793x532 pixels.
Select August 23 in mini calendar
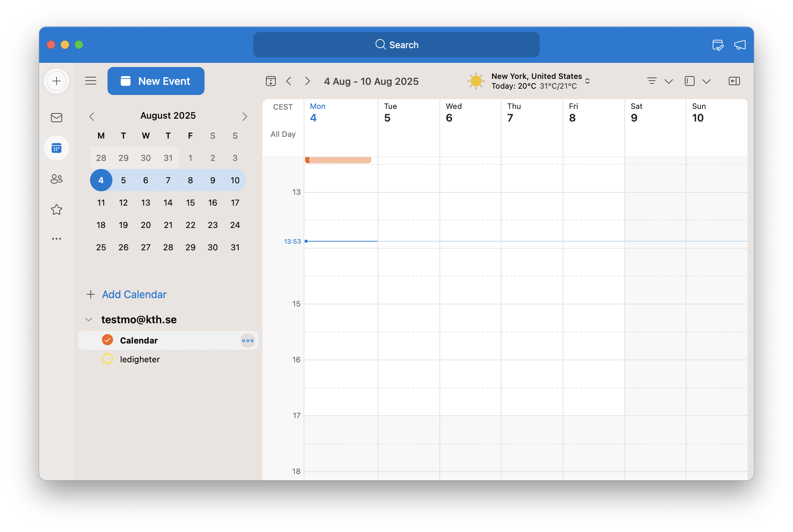213,225
